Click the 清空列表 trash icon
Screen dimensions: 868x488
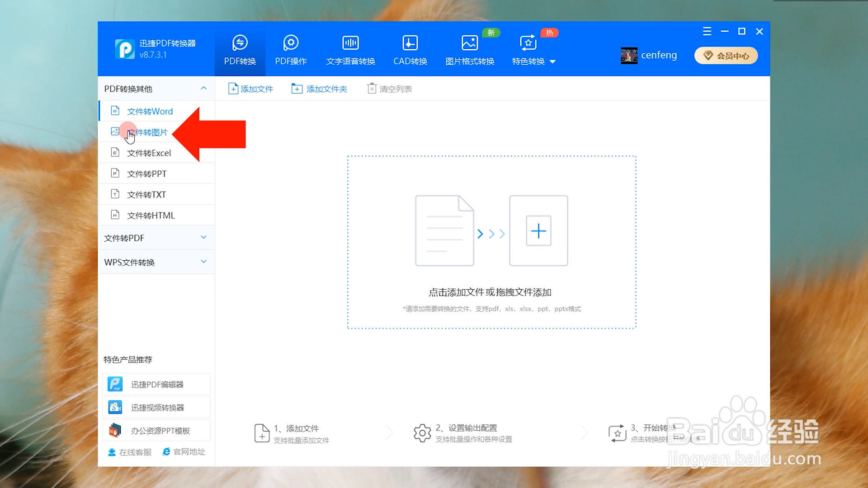coord(372,89)
